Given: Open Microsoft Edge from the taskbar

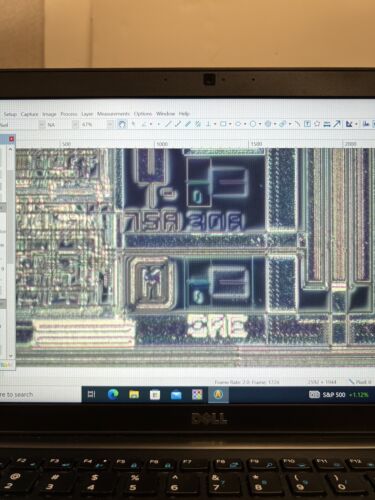Looking at the screenshot, I should pos(113,394).
